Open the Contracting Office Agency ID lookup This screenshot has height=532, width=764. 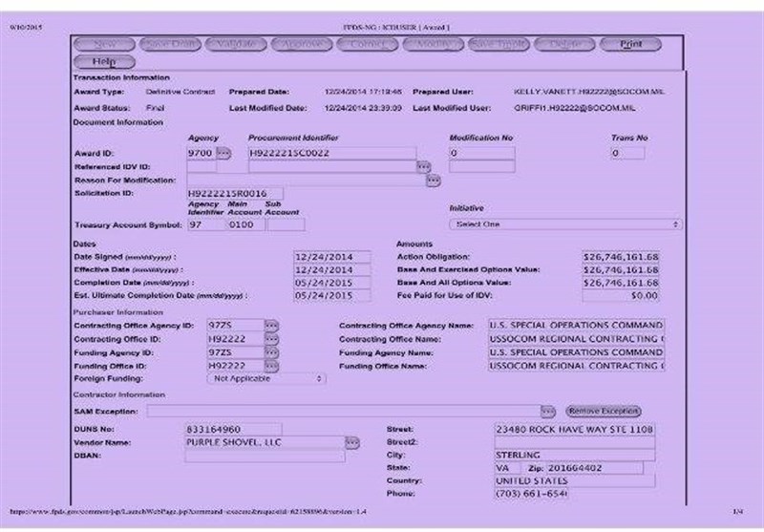(272, 326)
